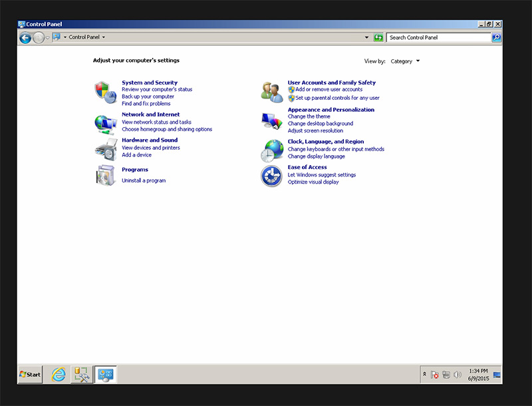
Task: Click the Control Panel breadcrumb text
Action: click(x=84, y=37)
